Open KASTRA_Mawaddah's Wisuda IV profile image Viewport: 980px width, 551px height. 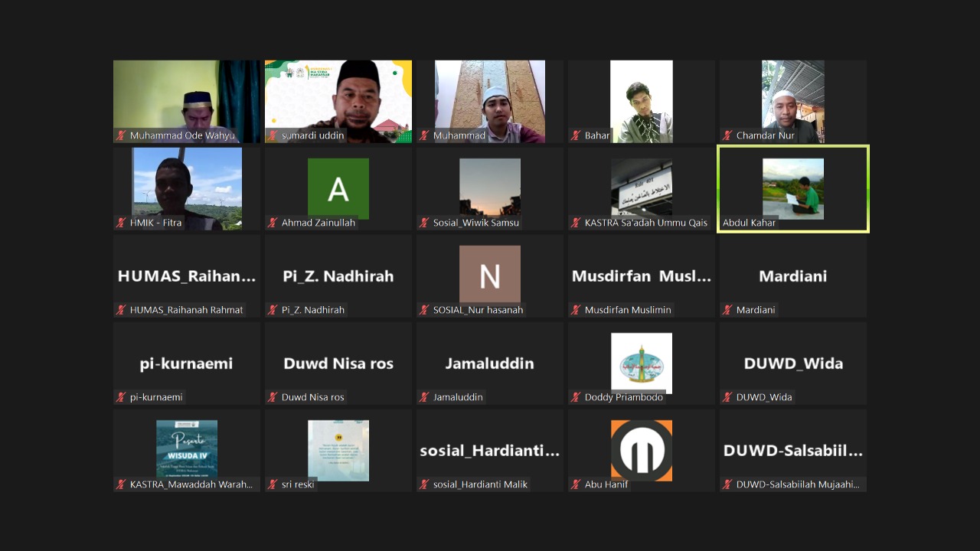[x=186, y=450]
